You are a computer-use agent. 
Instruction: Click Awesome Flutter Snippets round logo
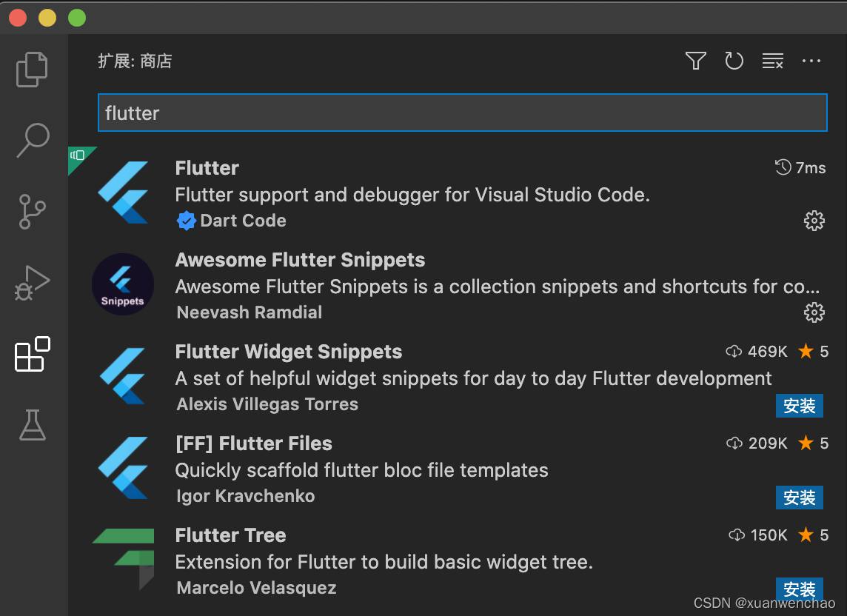coord(123,284)
